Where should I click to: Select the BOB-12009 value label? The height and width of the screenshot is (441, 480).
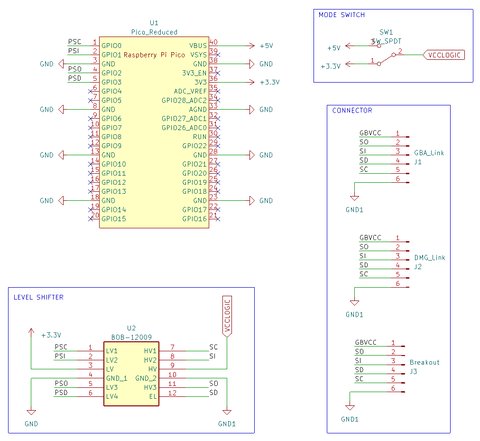pyautogui.click(x=131, y=337)
